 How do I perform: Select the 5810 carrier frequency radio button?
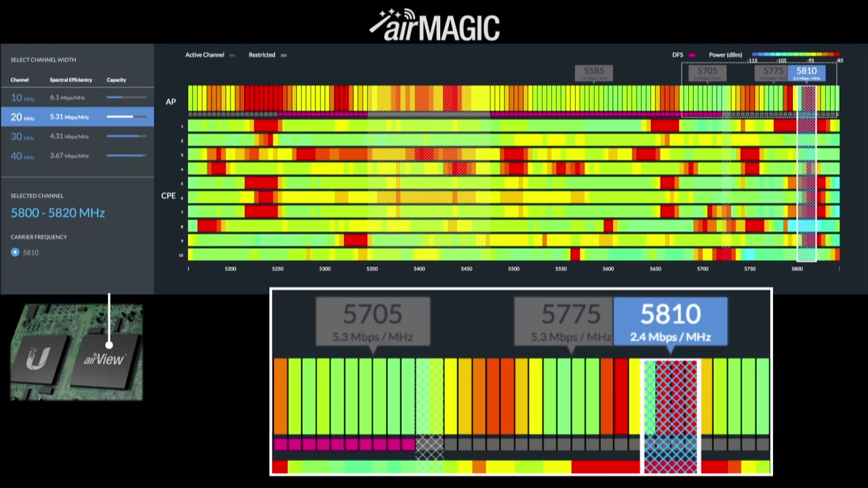(x=16, y=252)
